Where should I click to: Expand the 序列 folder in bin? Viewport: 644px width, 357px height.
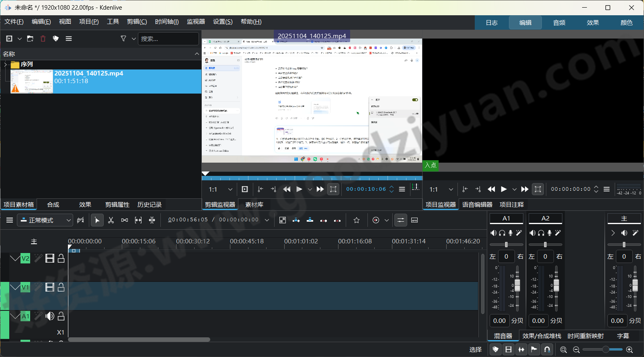[5, 64]
